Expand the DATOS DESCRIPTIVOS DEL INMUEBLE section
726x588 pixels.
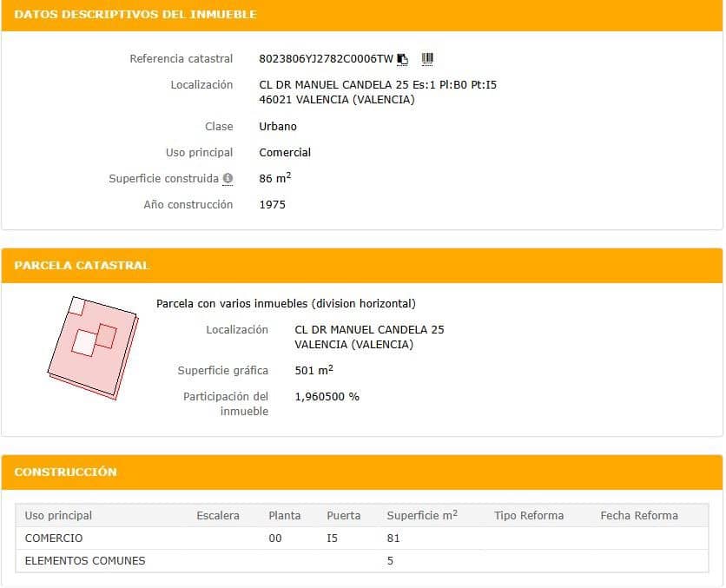(135, 14)
